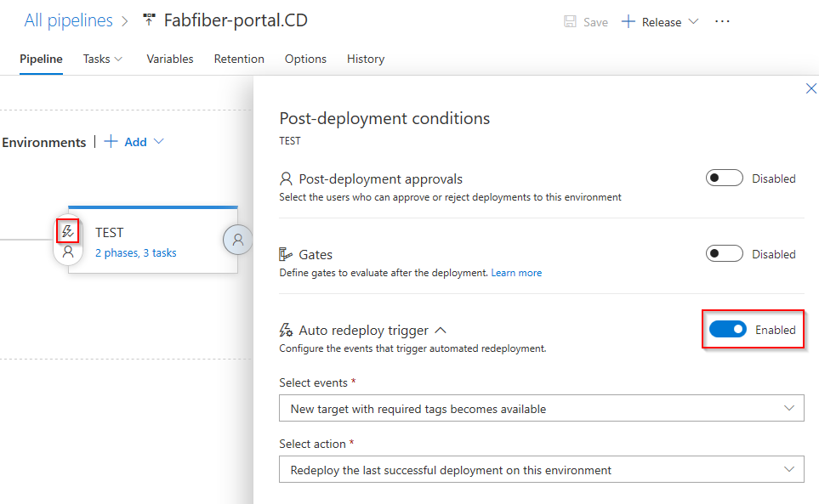Open the Tasks tab
This screenshot has height=504, width=819.
(x=96, y=59)
